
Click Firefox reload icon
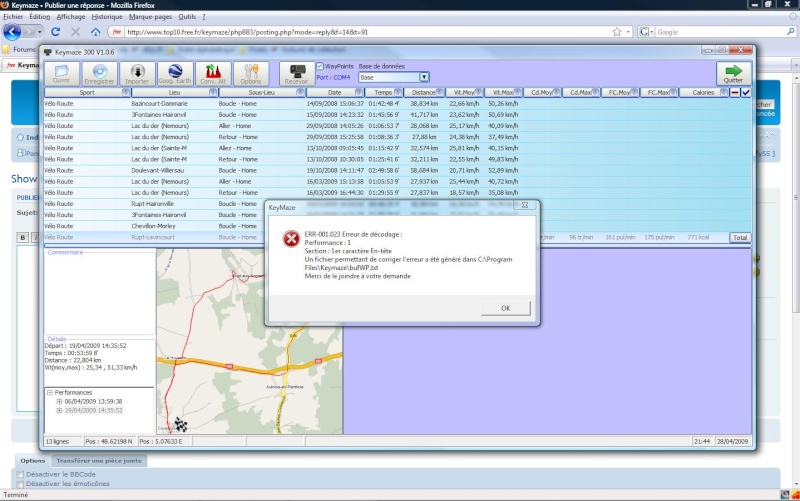click(x=56, y=32)
